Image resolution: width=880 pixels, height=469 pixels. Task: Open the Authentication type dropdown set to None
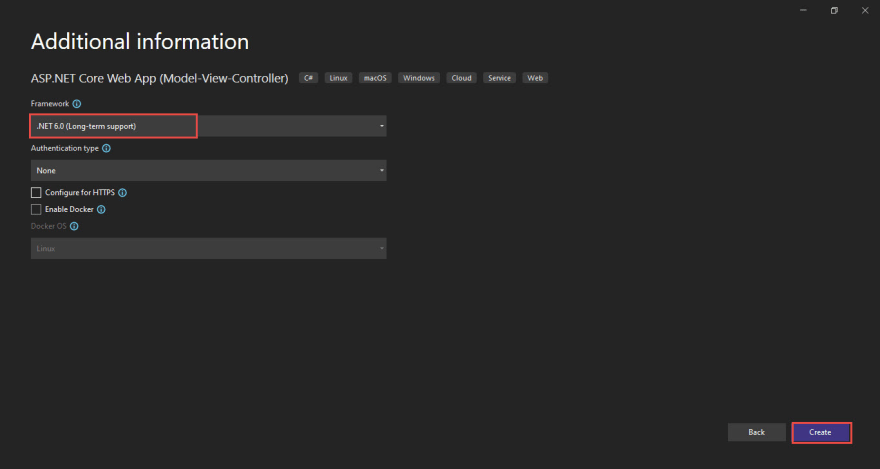208,170
